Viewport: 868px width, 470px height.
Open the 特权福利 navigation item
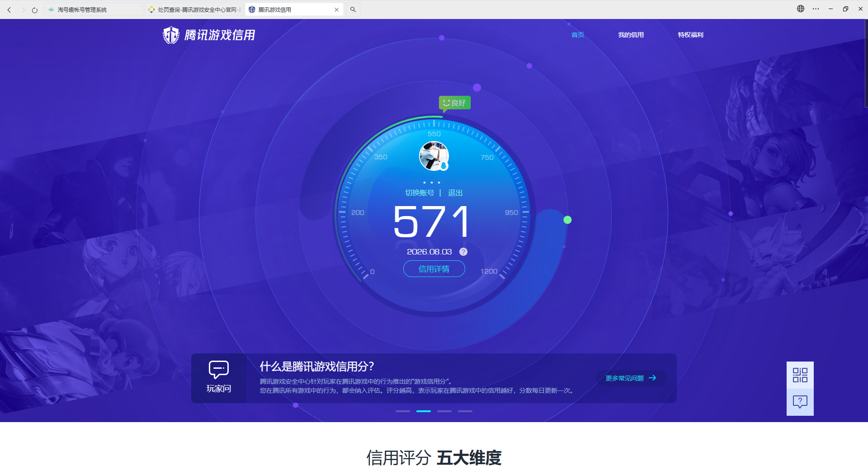691,35
